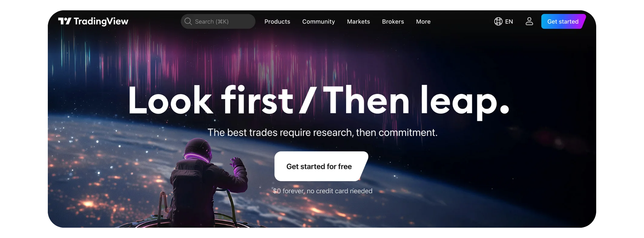This screenshot has width=644, height=238.
Task: Focus the Search (⌘K) field
Action: coord(218,21)
